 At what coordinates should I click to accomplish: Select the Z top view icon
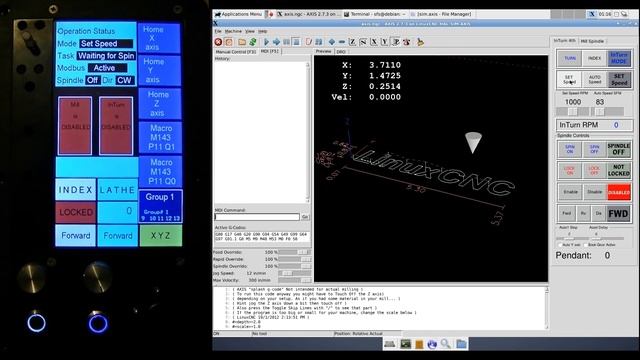point(352,42)
